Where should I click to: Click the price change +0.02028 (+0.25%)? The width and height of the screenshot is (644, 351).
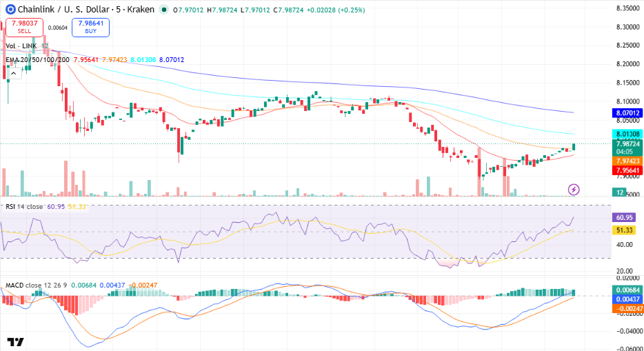tap(336, 10)
